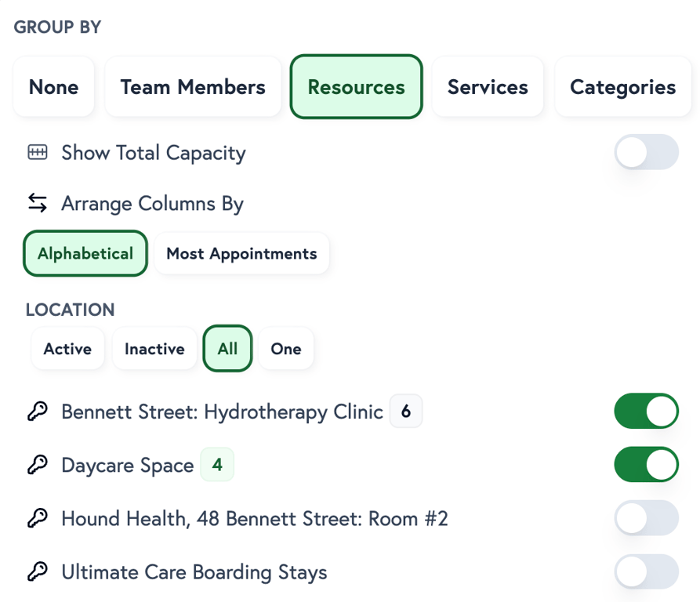Filter locations by Inactive
The image size is (700, 602).
point(154,349)
